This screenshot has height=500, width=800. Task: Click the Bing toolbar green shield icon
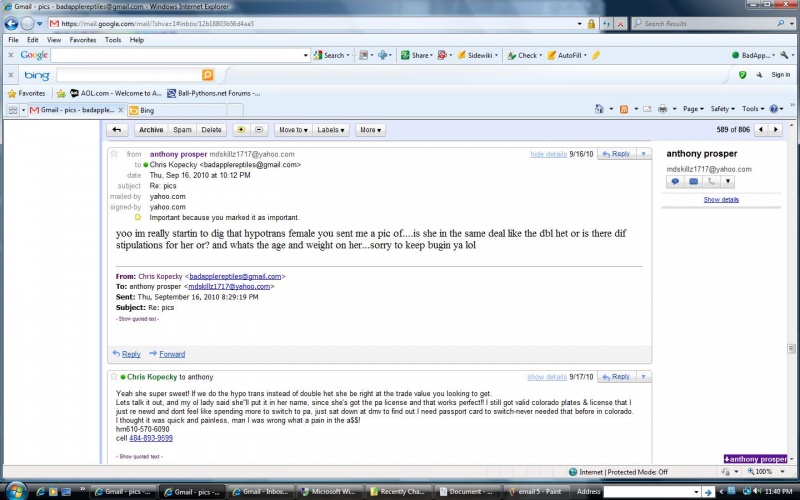742,75
